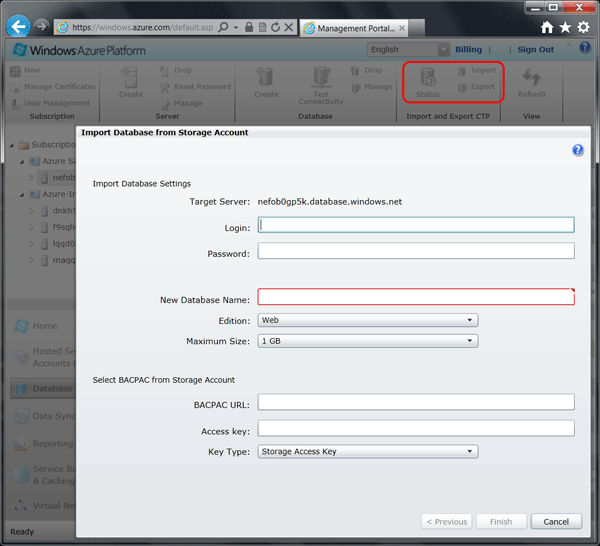Click the New Database Name field

point(416,297)
